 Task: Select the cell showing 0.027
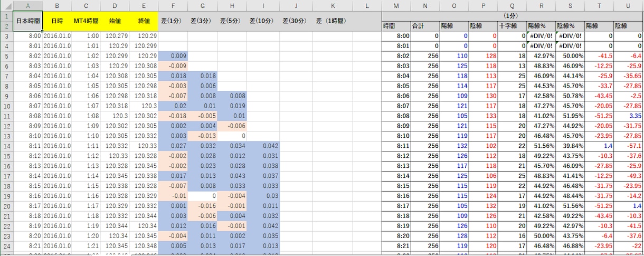click(x=173, y=146)
